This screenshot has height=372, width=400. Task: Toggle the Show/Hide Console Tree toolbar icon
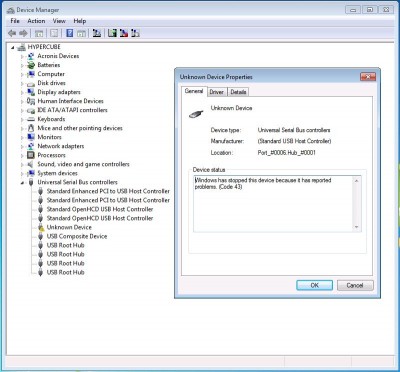coord(39,33)
